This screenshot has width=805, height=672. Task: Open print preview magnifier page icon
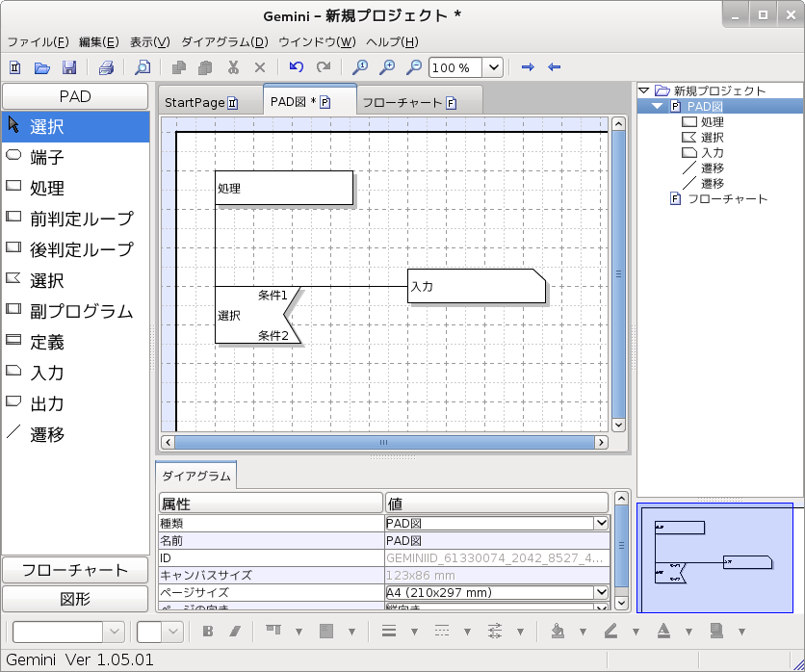[143, 67]
